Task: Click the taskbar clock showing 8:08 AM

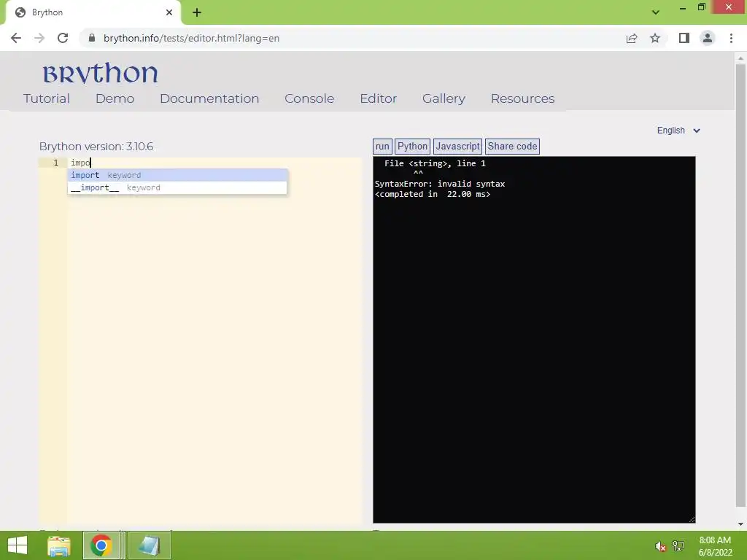Action: coord(715,546)
